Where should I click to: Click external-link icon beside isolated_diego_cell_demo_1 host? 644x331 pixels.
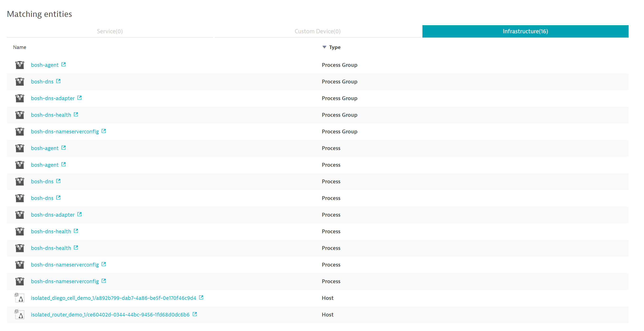point(201,297)
